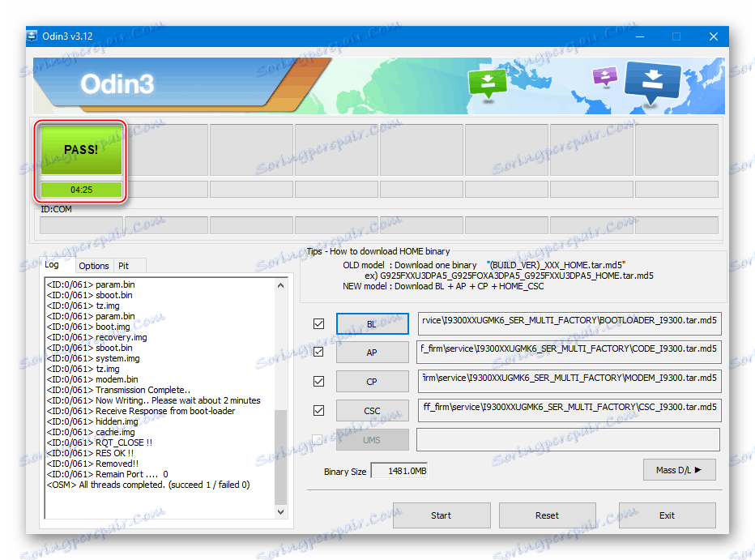Click the Odin3 app icon in title bar
The height and width of the screenshot is (560, 755).
click(x=32, y=36)
